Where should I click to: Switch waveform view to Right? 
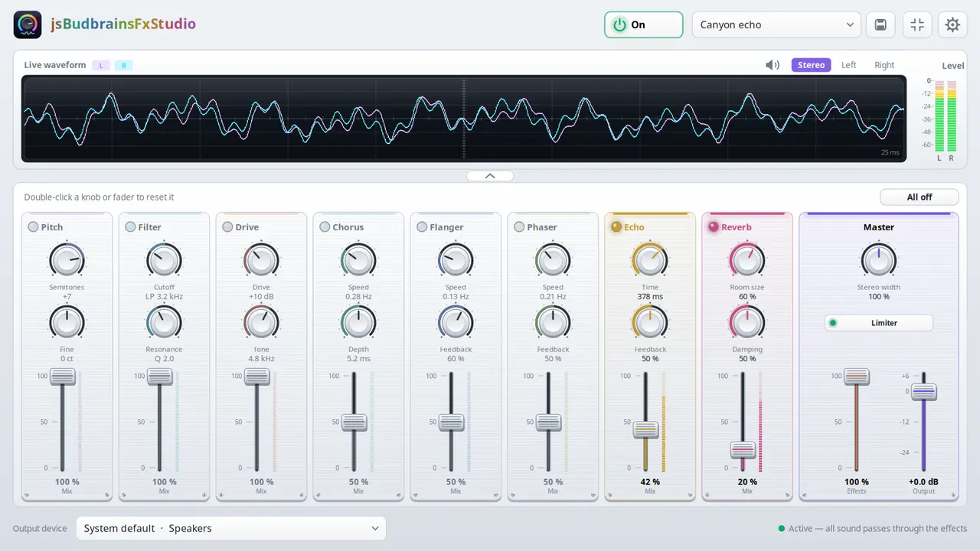pyautogui.click(x=884, y=65)
